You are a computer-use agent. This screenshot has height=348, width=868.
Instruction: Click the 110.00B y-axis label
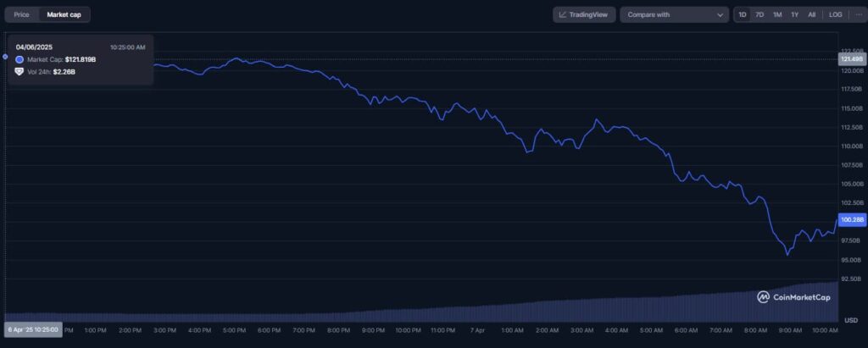coord(851,146)
